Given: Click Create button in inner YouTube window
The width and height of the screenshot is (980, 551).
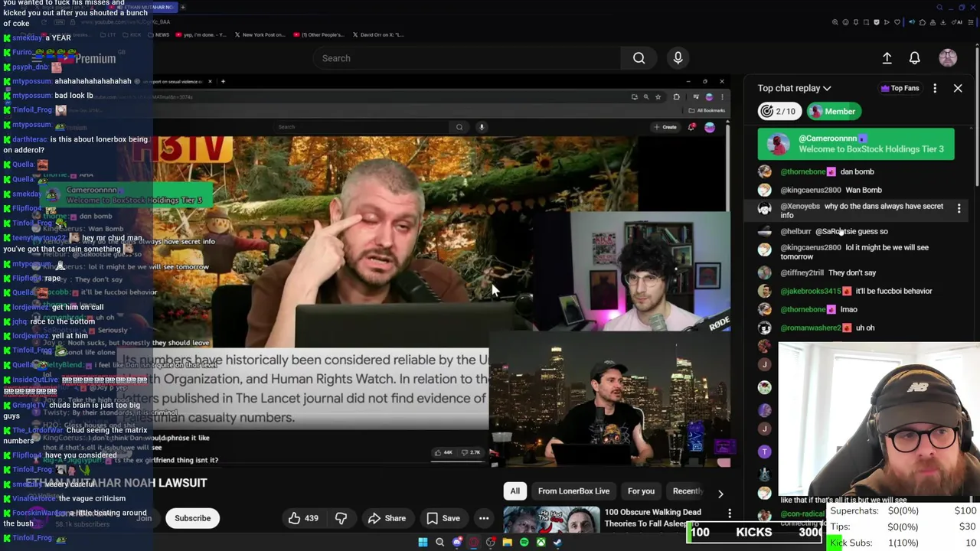Looking at the screenshot, I should click(x=665, y=127).
